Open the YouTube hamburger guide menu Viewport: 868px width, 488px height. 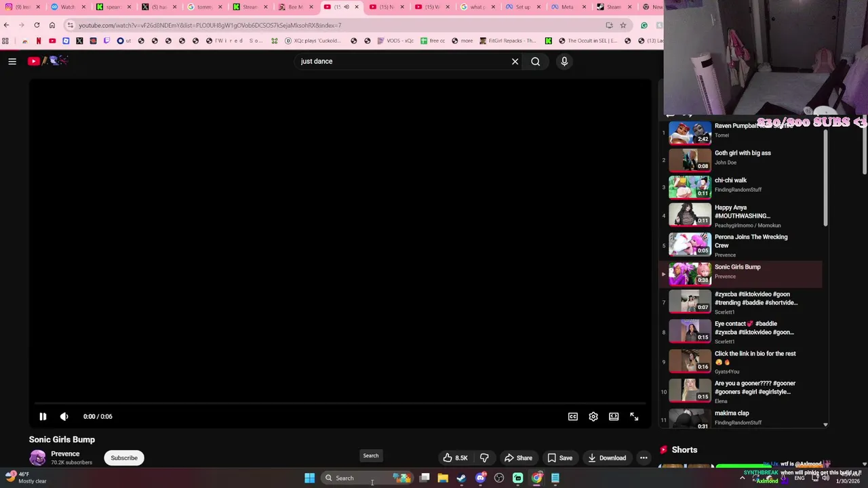click(12, 62)
